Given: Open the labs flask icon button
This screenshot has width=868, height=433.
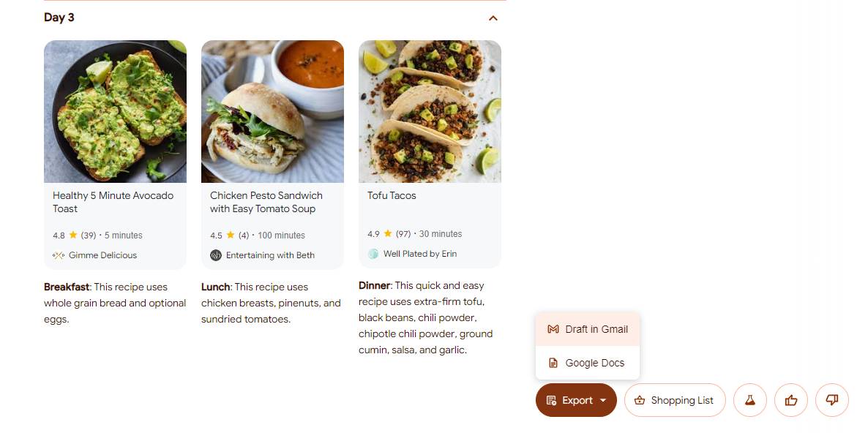Looking at the screenshot, I should click(749, 400).
